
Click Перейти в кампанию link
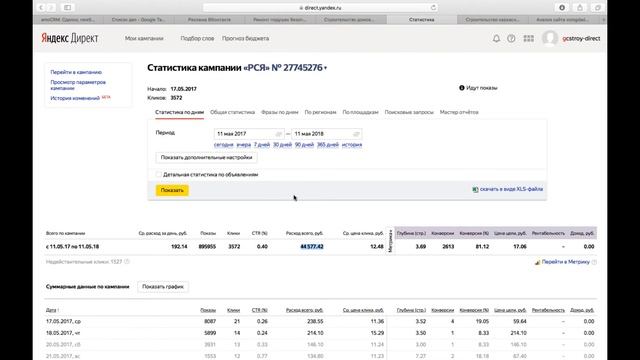(x=76, y=72)
